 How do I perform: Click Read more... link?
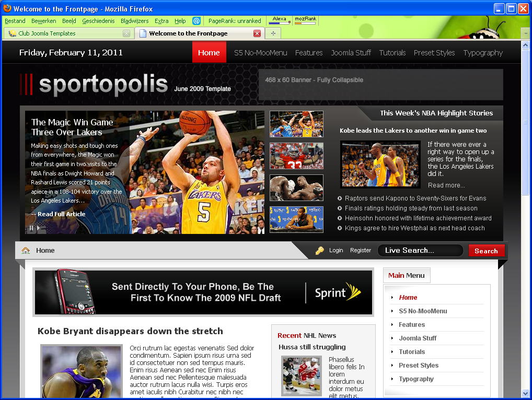[446, 185]
